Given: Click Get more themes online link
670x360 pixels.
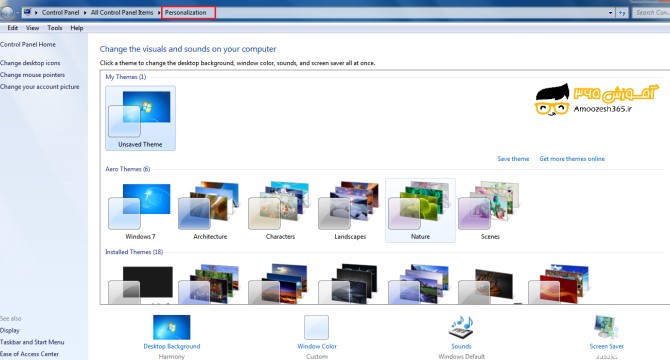Looking at the screenshot, I should coord(572,159).
